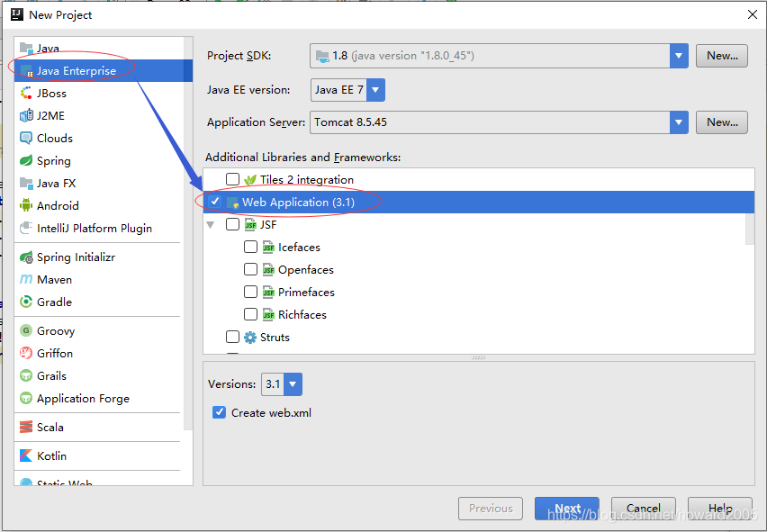Enable the Struts checkbox
Image resolution: width=767 pixels, height=532 pixels.
pos(232,337)
